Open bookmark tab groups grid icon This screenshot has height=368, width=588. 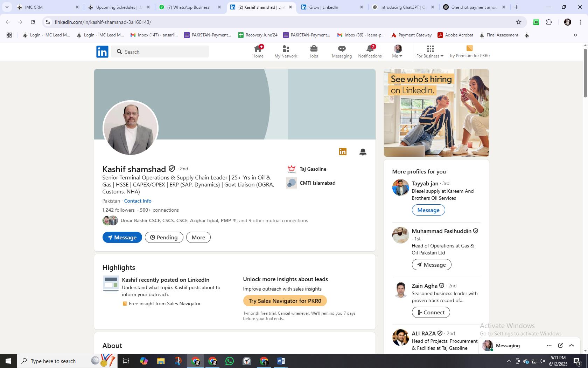click(x=9, y=35)
